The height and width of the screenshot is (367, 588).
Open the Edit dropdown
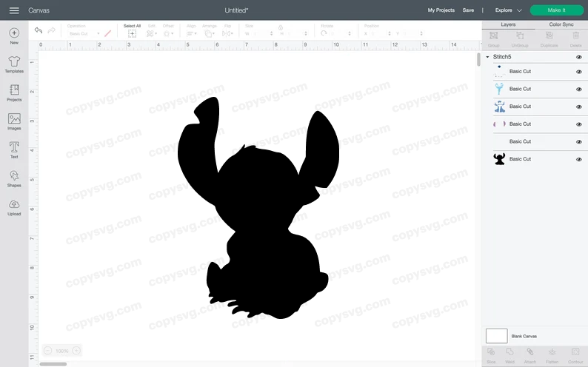click(152, 34)
